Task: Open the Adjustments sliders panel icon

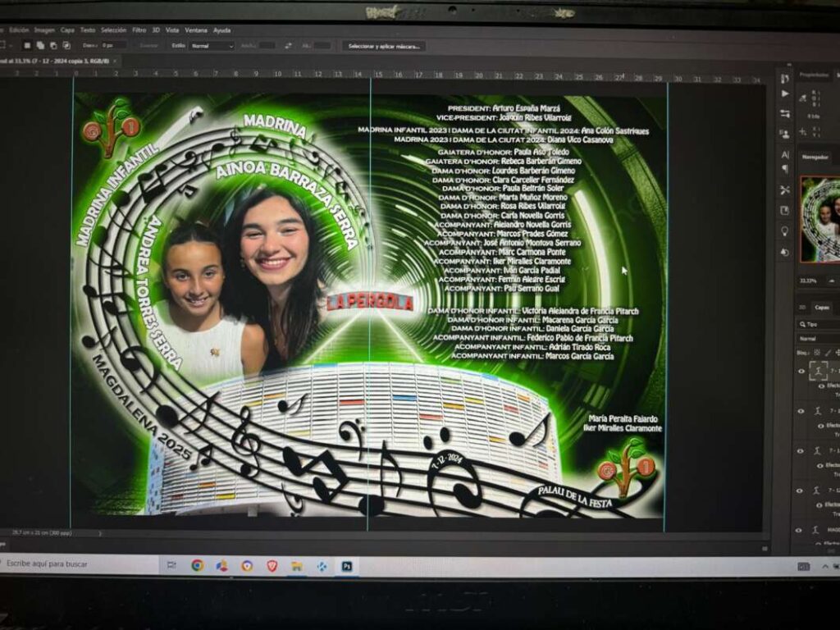Action: point(785,113)
